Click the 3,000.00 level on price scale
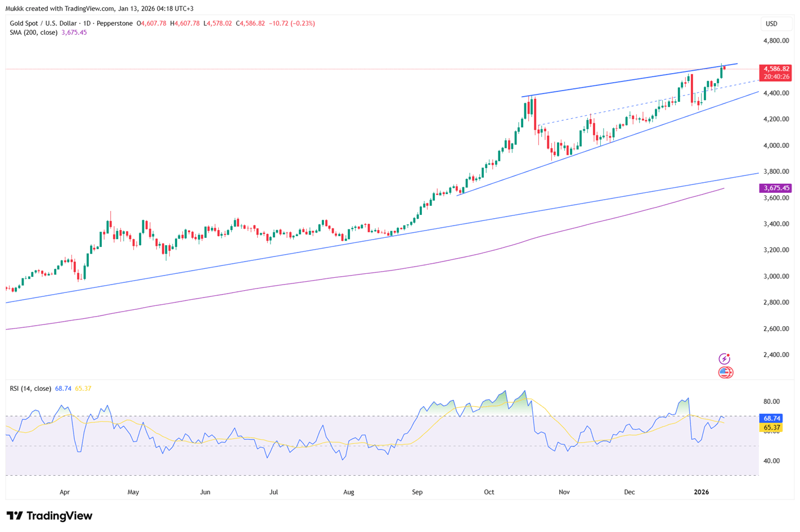 (x=775, y=277)
